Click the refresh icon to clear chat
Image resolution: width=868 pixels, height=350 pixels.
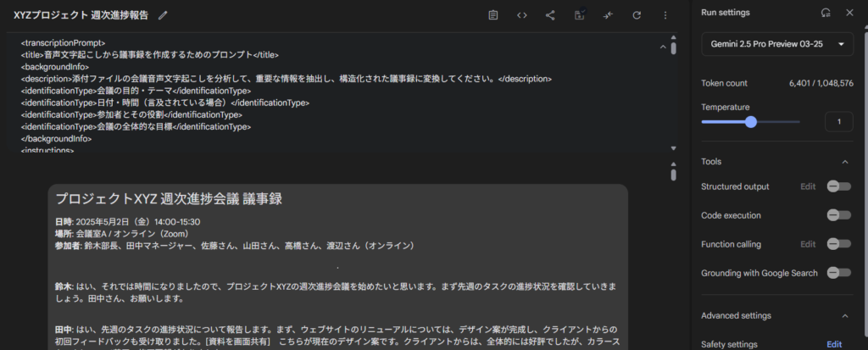[x=637, y=15]
